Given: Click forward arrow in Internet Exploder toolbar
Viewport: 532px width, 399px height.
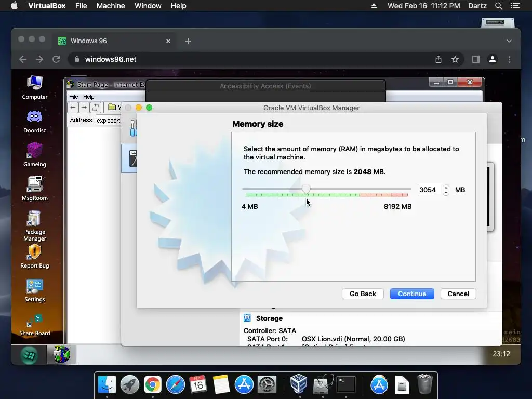Looking at the screenshot, I should click(84, 108).
